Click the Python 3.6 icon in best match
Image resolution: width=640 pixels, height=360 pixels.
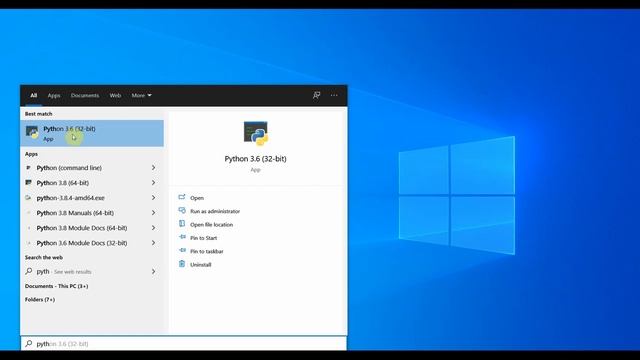point(32,132)
